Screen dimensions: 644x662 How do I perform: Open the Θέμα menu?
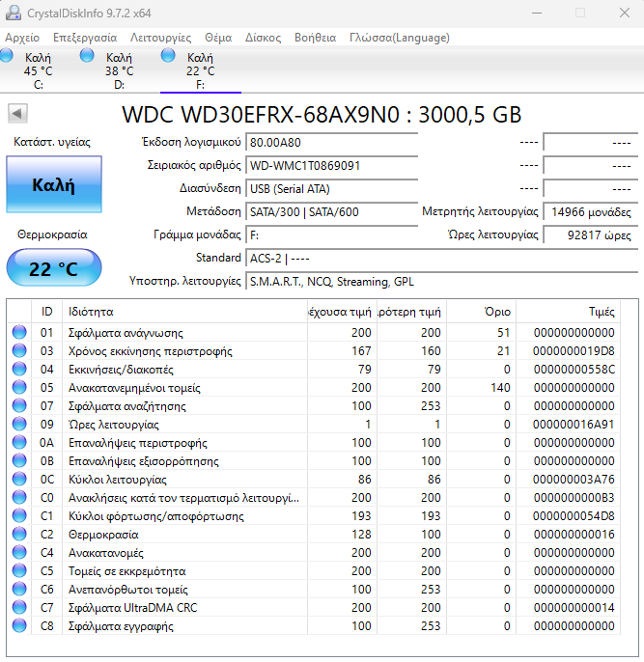(x=218, y=38)
